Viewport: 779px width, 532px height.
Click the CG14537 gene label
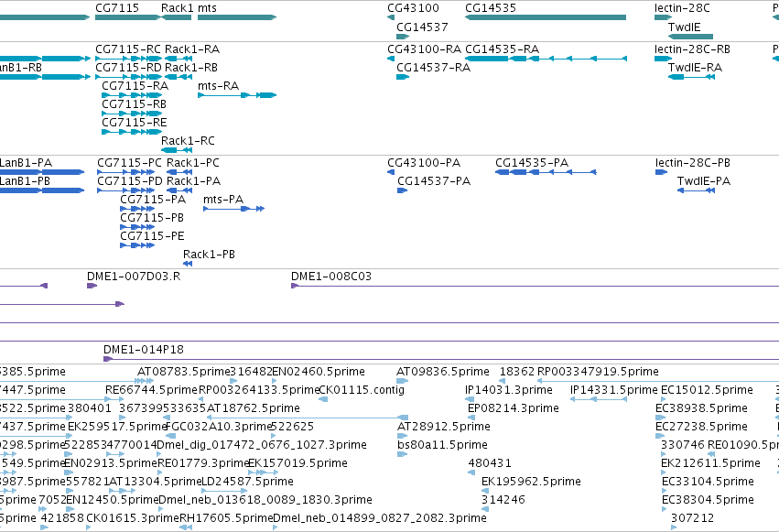point(422,27)
